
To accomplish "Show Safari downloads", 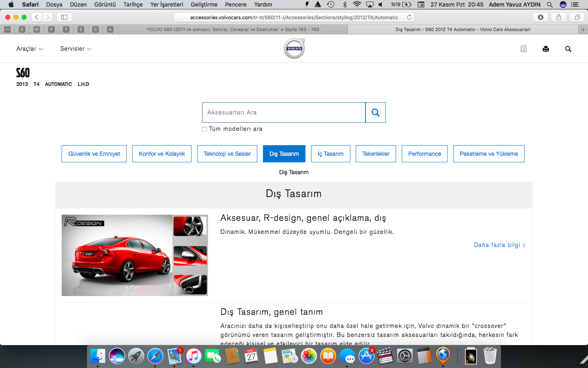I will (541, 17).
